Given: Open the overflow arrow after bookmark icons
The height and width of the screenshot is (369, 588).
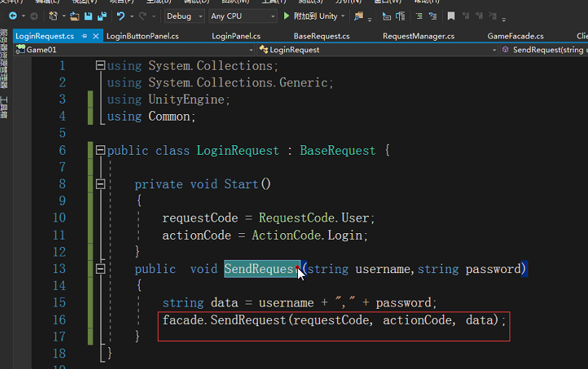Looking at the screenshot, I should pos(504,19).
